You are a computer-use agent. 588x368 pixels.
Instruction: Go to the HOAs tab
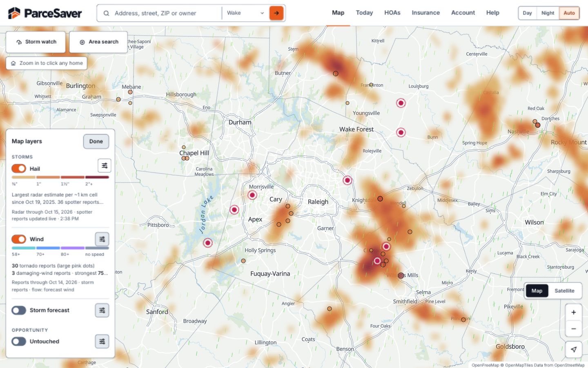[392, 13]
